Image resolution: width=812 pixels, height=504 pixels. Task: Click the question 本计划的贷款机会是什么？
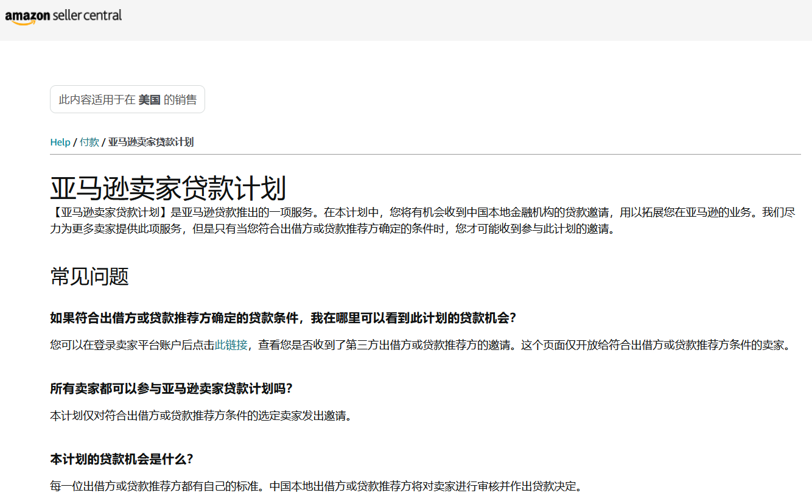[x=122, y=459]
